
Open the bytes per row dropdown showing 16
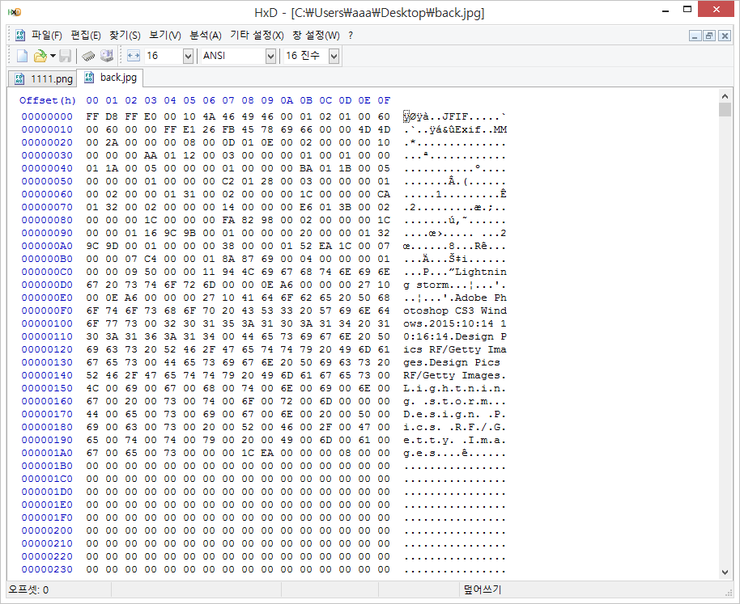[x=188, y=56]
